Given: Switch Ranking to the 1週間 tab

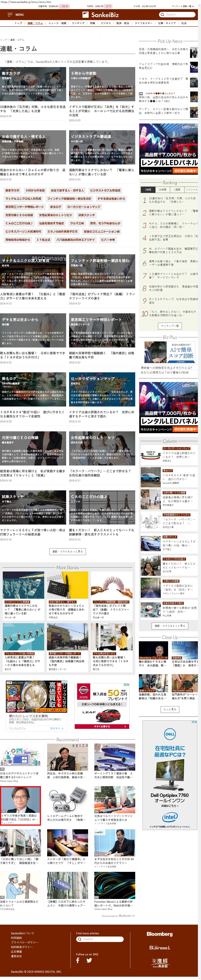Looking at the screenshot, I should tap(177, 189).
